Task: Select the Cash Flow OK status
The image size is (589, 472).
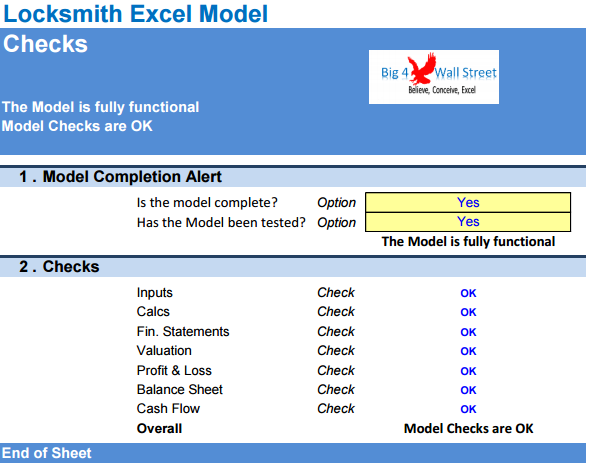Action: coord(468,409)
